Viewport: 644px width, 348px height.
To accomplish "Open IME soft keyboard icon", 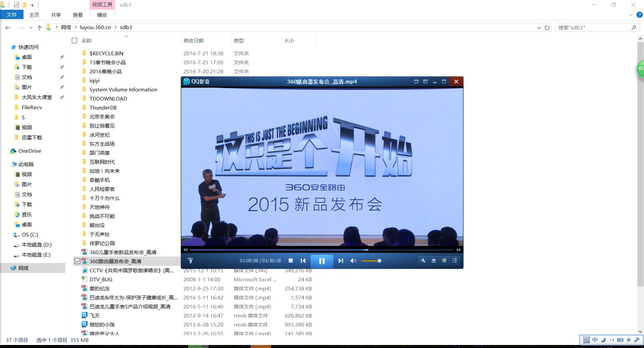I will pyautogui.click(x=620, y=340).
